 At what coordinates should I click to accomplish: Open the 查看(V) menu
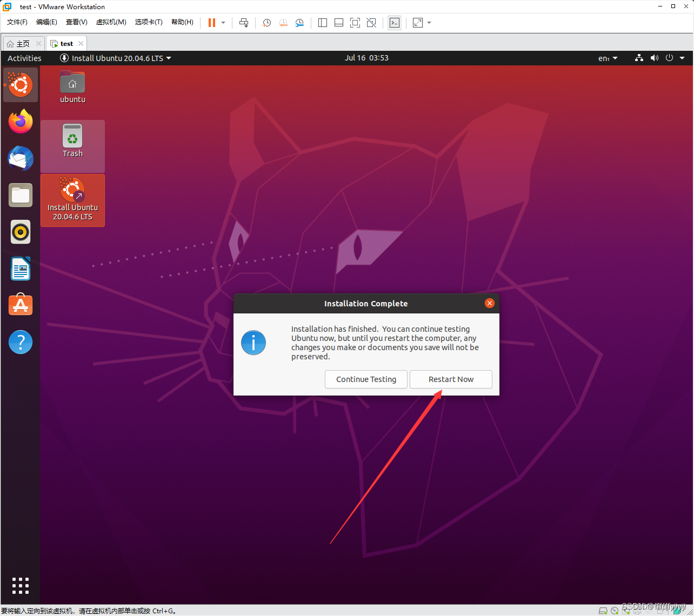point(76,22)
